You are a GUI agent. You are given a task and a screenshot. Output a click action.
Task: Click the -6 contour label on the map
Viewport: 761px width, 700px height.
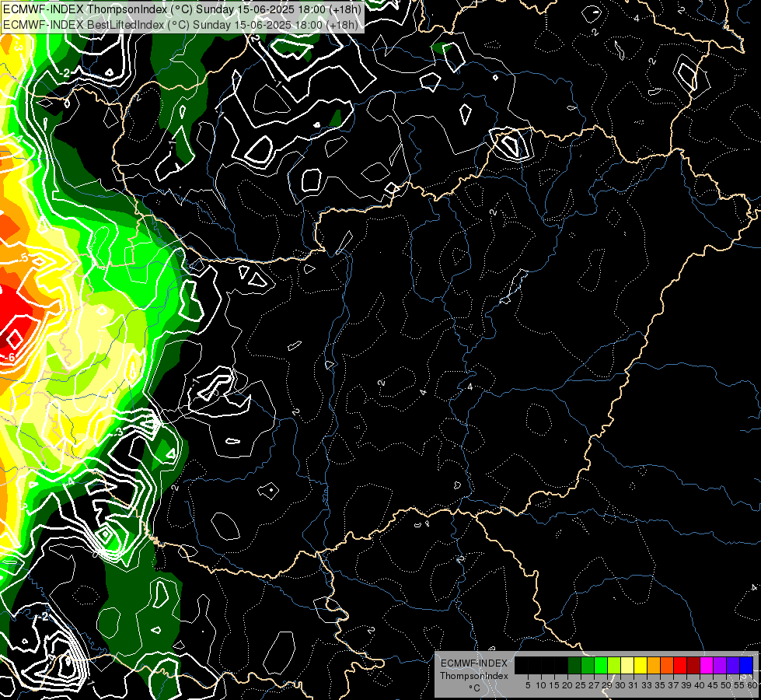click(11, 358)
